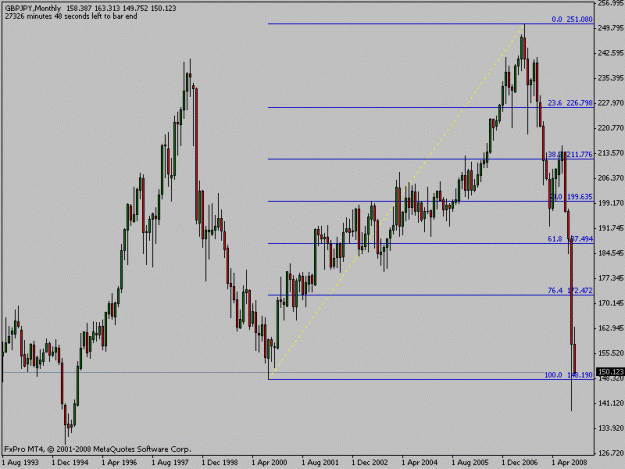The height and width of the screenshot is (469, 625).
Task: Click the 206.370 price axis label
Action: pyautogui.click(x=611, y=178)
